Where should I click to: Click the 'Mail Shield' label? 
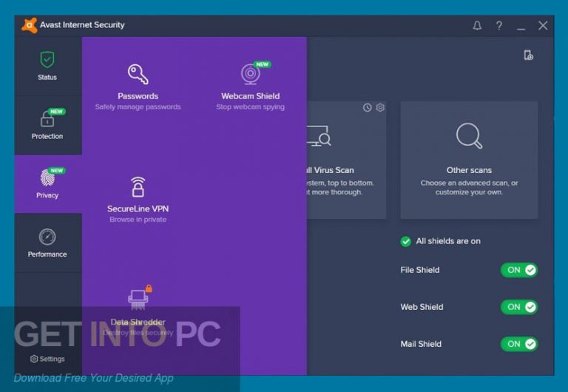coord(421,344)
